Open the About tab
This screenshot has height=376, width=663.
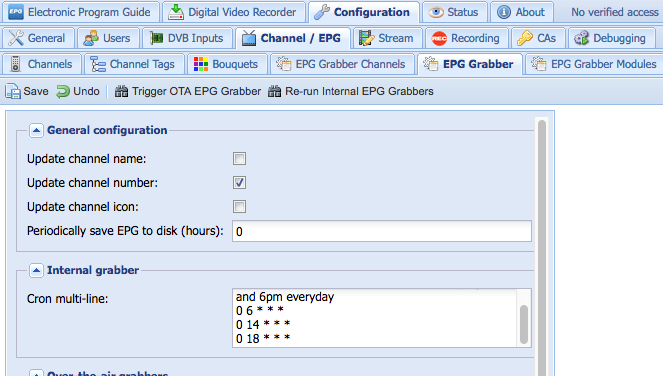522,12
